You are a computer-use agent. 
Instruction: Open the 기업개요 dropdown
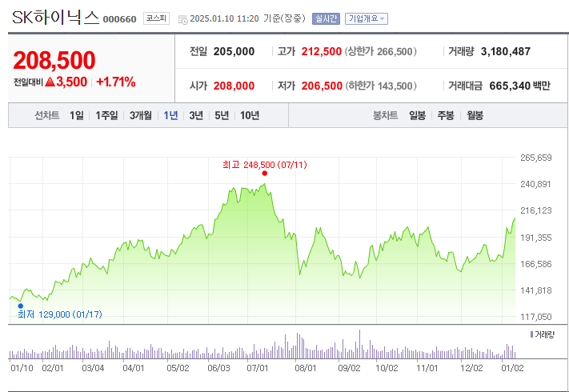point(367,18)
